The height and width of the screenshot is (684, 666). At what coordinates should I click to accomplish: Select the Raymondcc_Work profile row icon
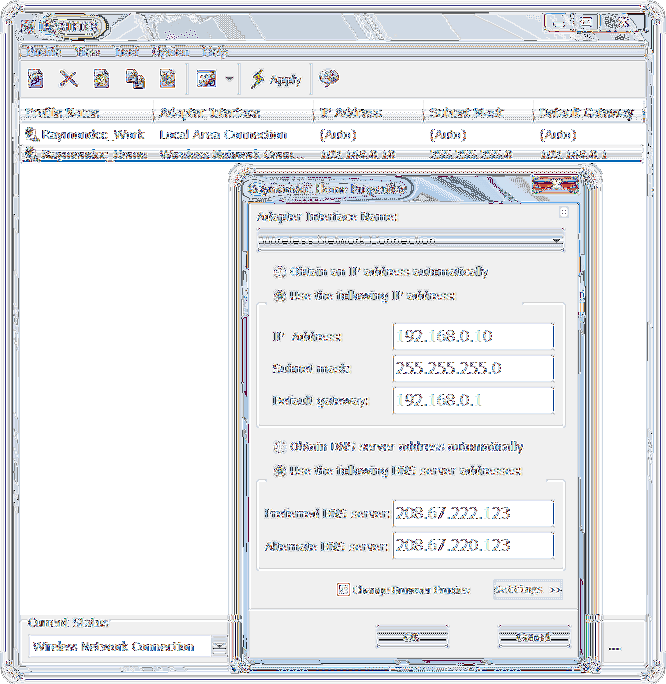tap(32, 134)
